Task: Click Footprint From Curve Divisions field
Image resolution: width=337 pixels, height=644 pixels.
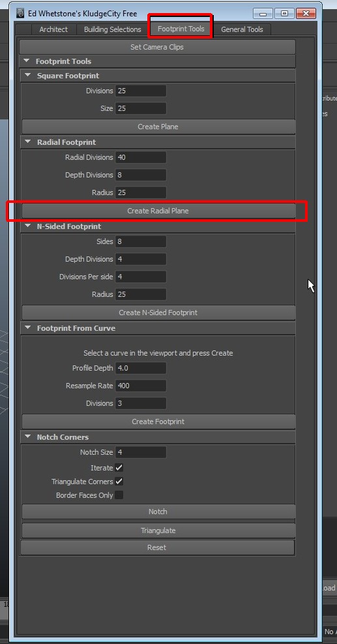Action: [x=141, y=403]
